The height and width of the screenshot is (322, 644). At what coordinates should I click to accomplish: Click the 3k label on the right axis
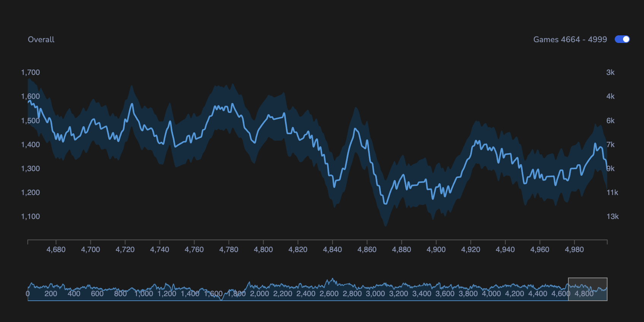(x=610, y=72)
